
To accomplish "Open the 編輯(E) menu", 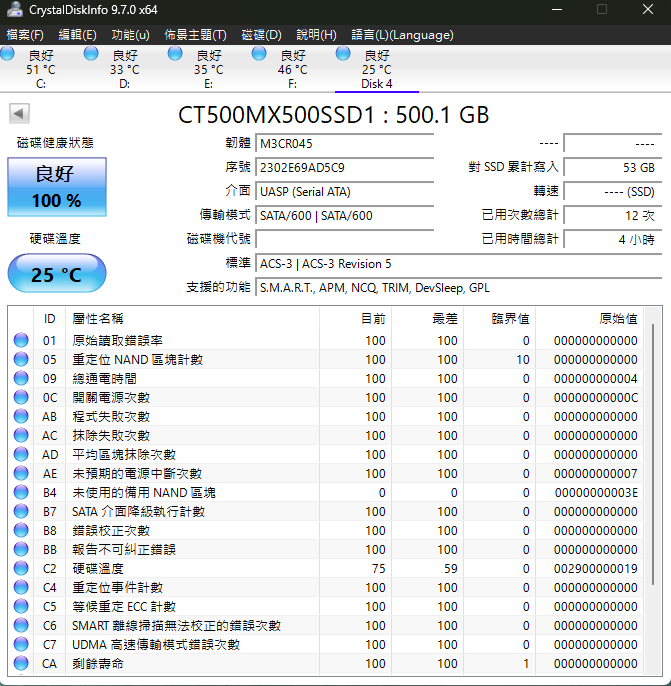I will [77, 35].
